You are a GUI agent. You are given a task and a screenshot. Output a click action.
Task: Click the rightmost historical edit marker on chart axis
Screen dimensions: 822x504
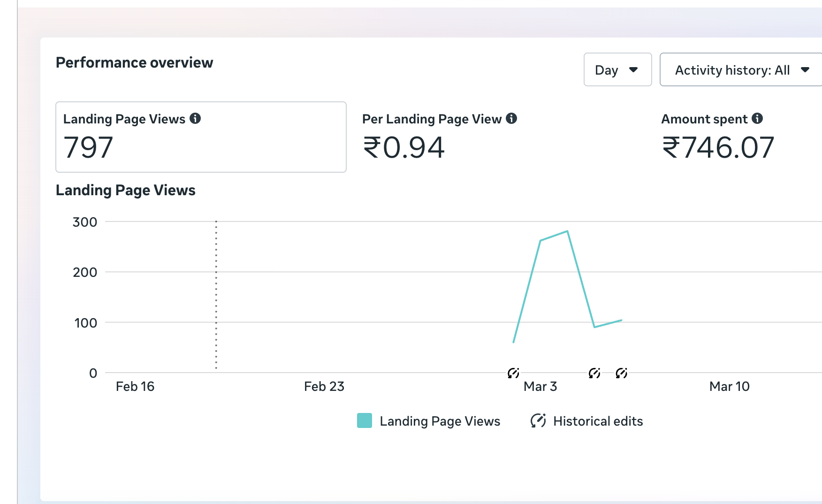pos(622,373)
